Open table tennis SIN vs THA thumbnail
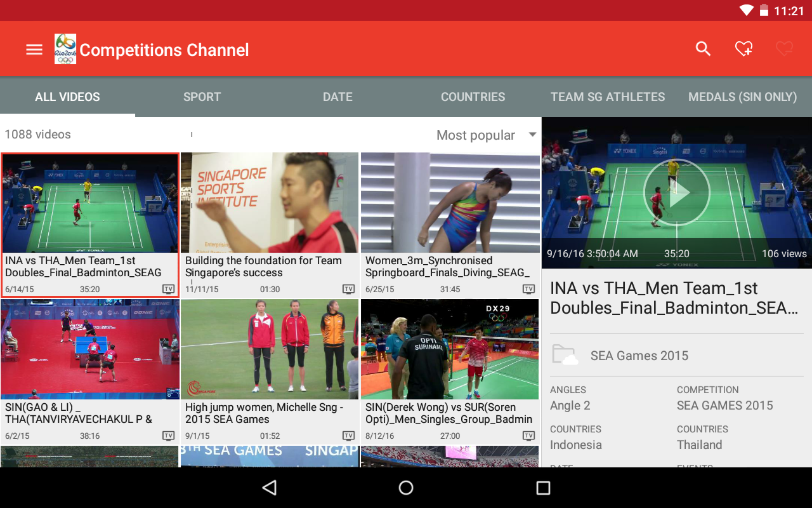Image resolution: width=812 pixels, height=508 pixels. click(x=90, y=349)
